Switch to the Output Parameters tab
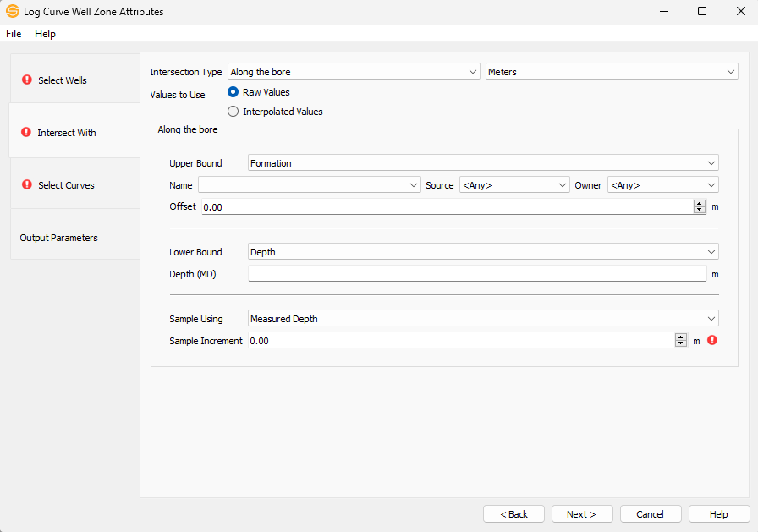 tap(59, 238)
